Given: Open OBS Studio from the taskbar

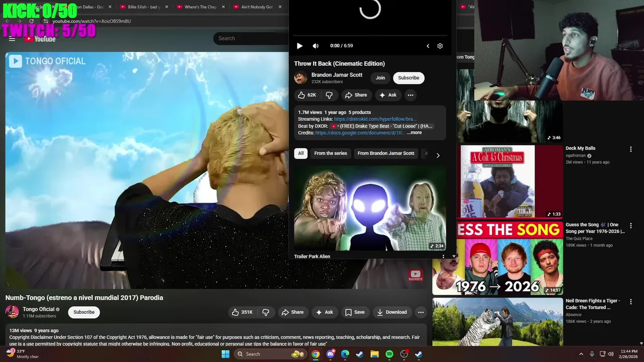Looking at the screenshot, I should pyautogui.click(x=404, y=354).
